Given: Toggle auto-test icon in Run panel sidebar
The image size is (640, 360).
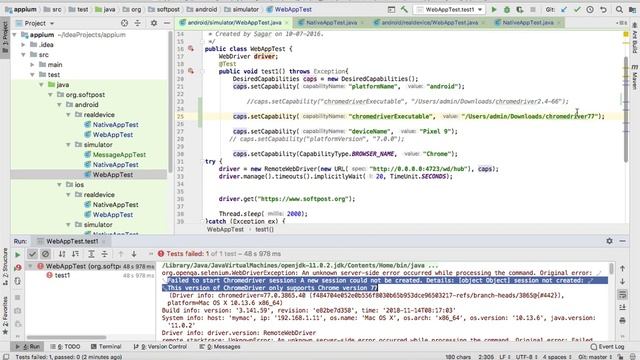Looking at the screenshot, I should click(18, 281).
